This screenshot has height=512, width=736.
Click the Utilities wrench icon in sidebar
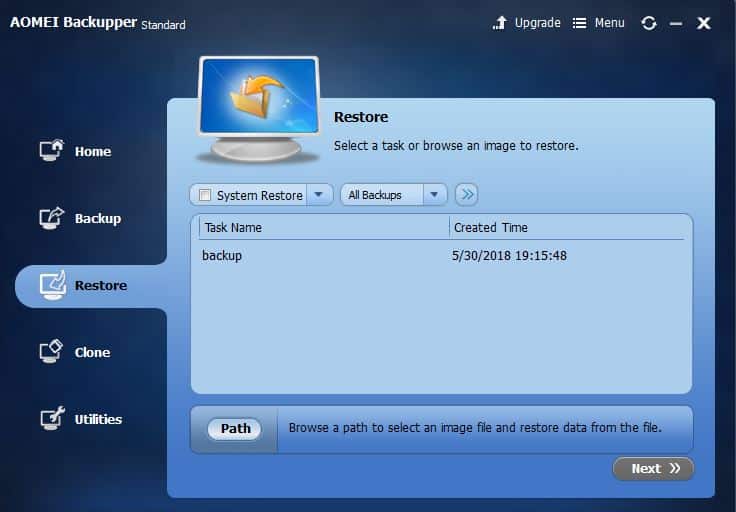[x=51, y=419]
